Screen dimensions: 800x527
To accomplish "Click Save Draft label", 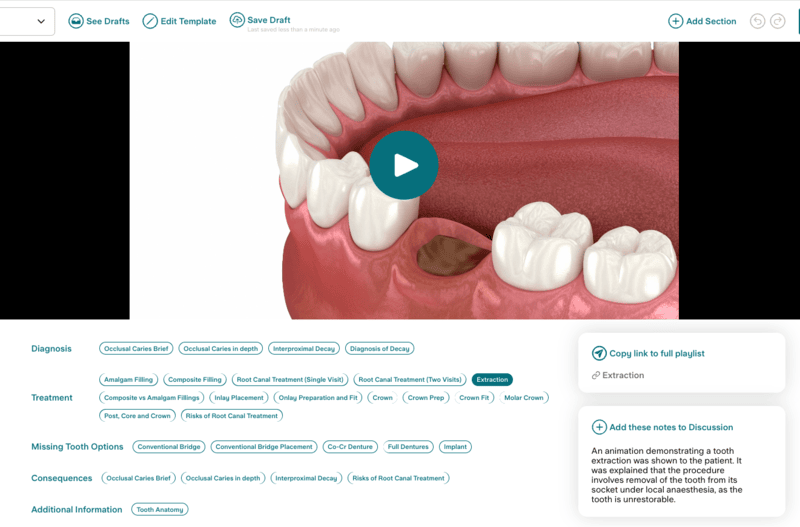I will [269, 20].
